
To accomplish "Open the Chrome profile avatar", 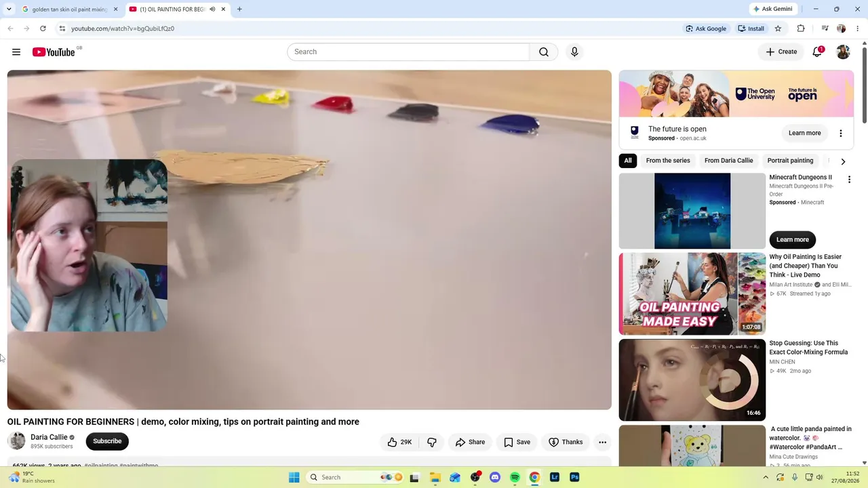I will (x=841, y=28).
